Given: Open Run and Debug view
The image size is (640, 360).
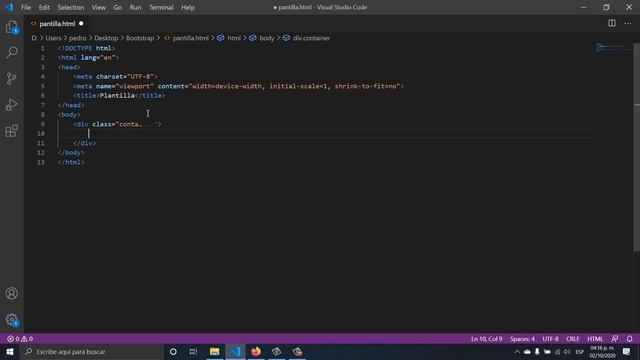Looking at the screenshot, I should (11, 104).
